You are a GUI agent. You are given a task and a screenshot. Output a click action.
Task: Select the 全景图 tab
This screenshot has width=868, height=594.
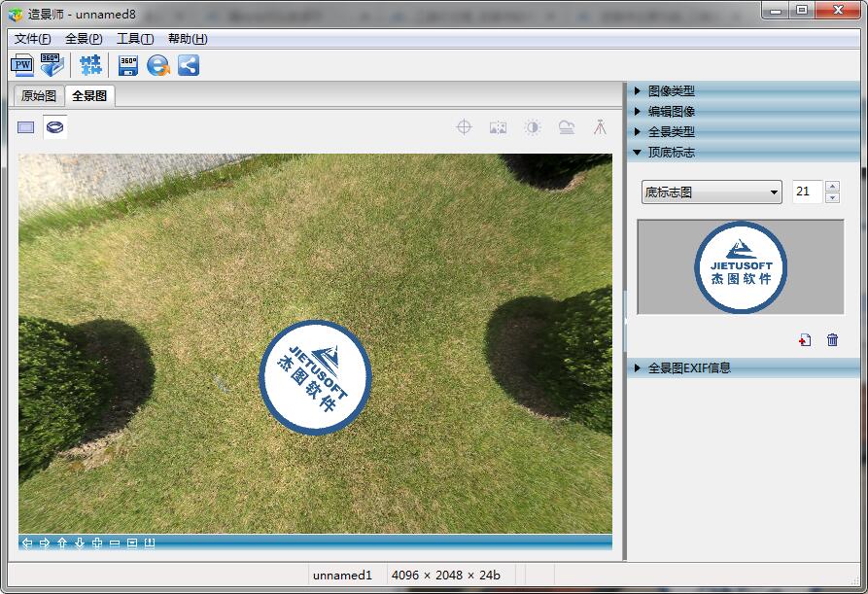coord(89,96)
